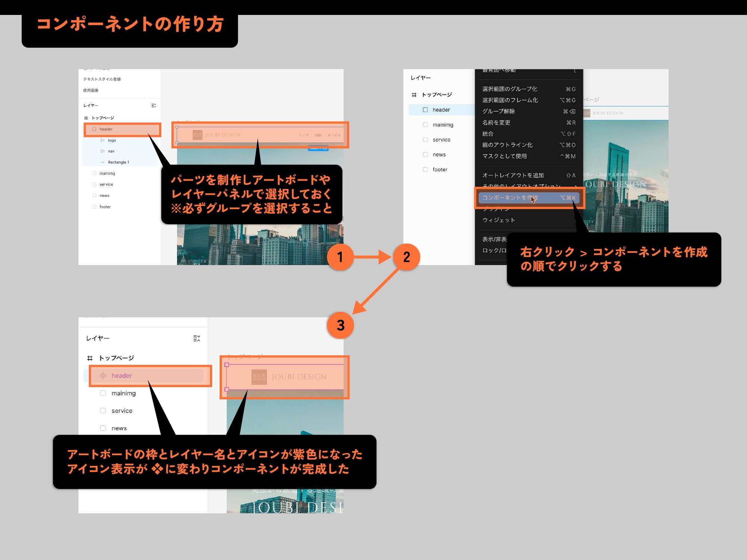Click group icon of footer, second screenshot
The image size is (747, 560).
click(425, 169)
